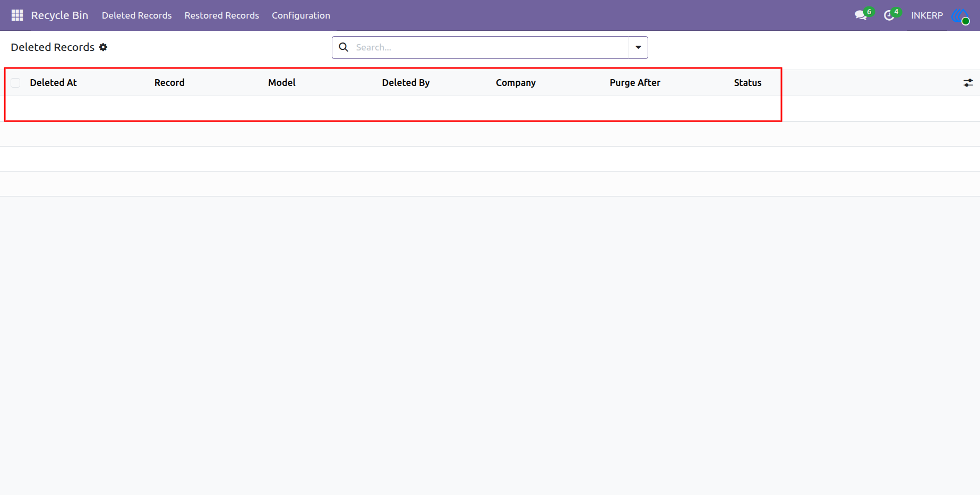The image size is (980, 495).
Task: Sort by Deleted By column
Action: click(406, 83)
